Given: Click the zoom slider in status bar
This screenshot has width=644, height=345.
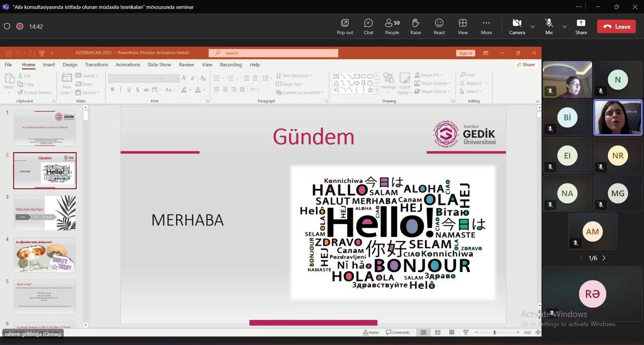Looking at the screenshot, I should coord(495,332).
